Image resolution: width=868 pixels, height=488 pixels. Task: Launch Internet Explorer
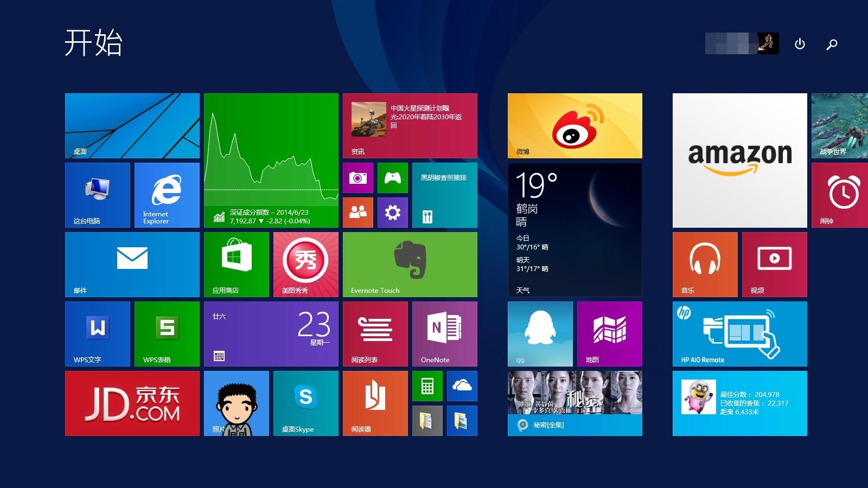(x=167, y=195)
